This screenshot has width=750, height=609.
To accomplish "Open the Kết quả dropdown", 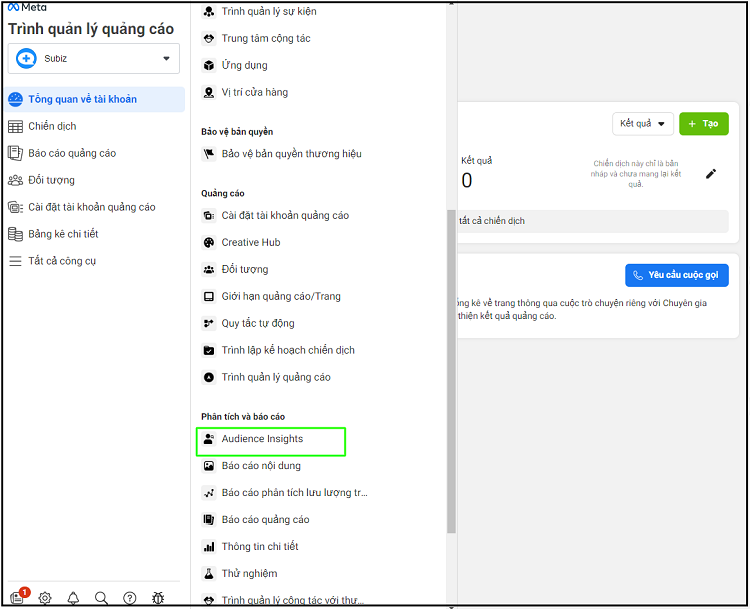I will [x=642, y=124].
